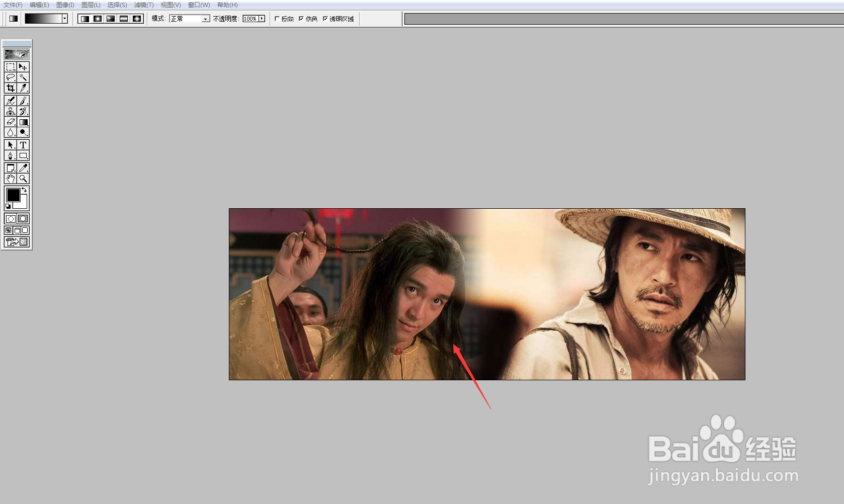The width and height of the screenshot is (844, 504).
Task: Open the 窗口(W) menu
Action: coord(199,5)
